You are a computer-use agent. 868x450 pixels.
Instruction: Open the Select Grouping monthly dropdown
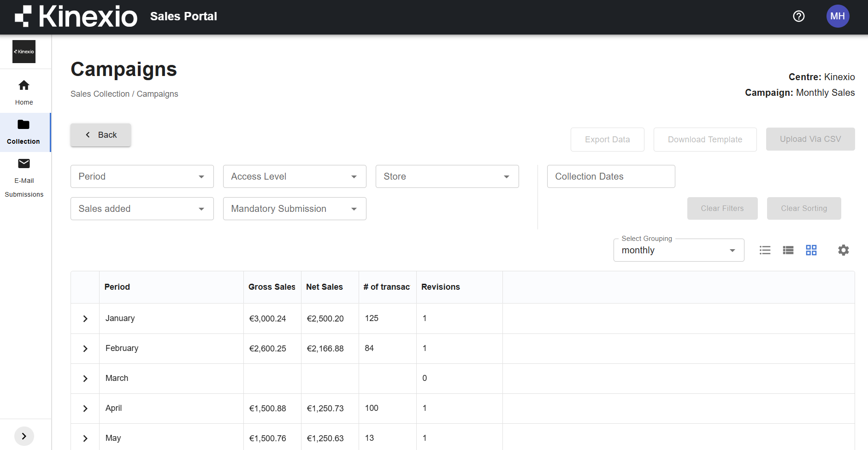pos(678,250)
